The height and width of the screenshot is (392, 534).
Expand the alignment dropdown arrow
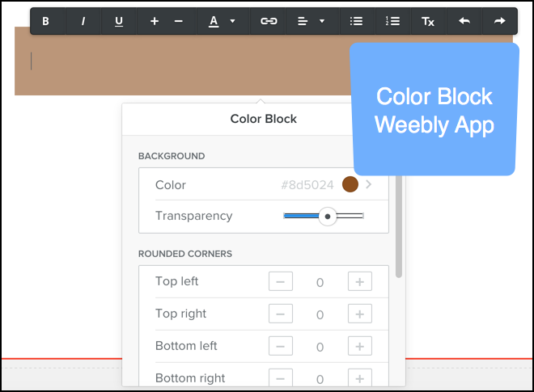[322, 21]
